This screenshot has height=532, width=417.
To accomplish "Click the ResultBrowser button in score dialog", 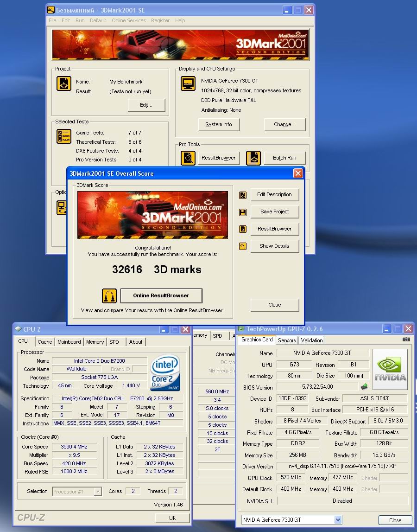I will tap(275, 229).
